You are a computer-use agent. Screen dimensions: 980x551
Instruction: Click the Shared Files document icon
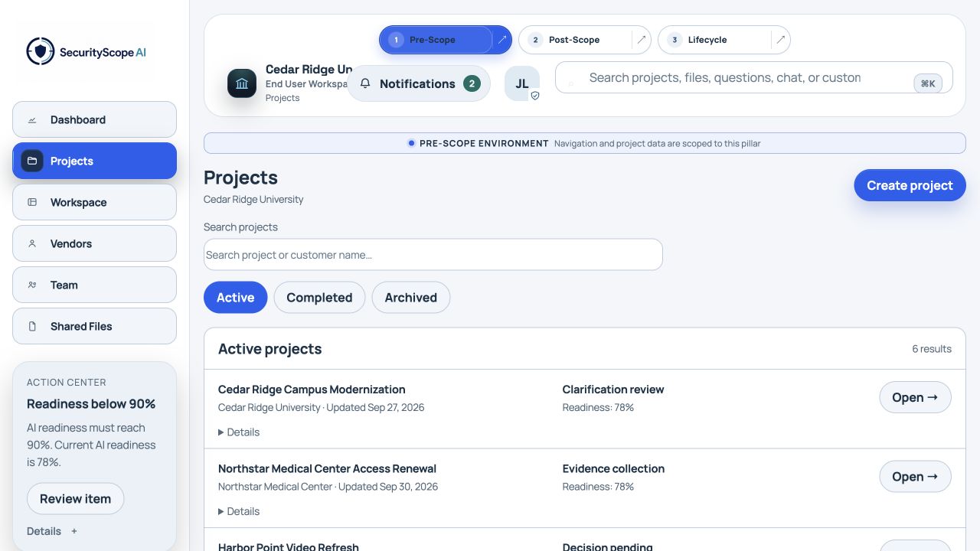[x=32, y=327]
